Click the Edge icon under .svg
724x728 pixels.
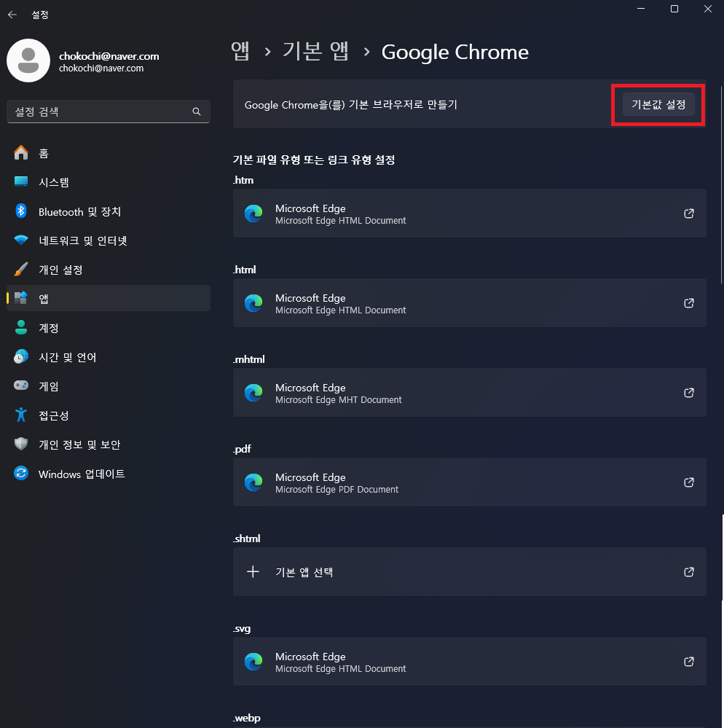pyautogui.click(x=253, y=662)
